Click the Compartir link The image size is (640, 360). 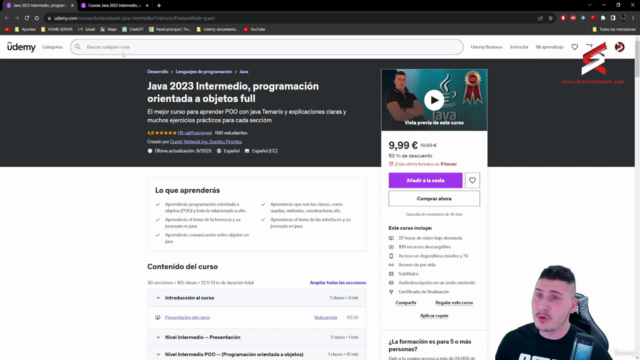(x=406, y=303)
